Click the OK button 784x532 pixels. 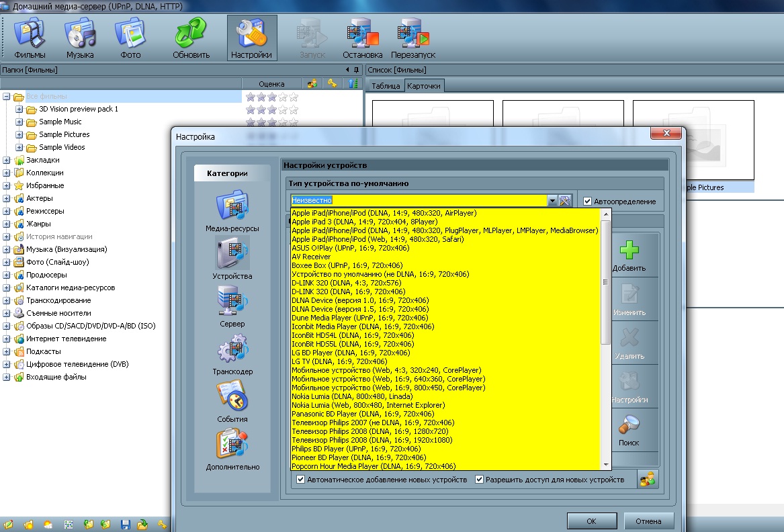pyautogui.click(x=591, y=521)
